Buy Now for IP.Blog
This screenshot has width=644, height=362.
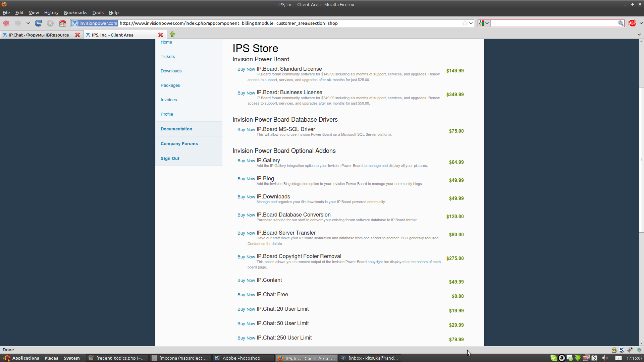coord(246,179)
